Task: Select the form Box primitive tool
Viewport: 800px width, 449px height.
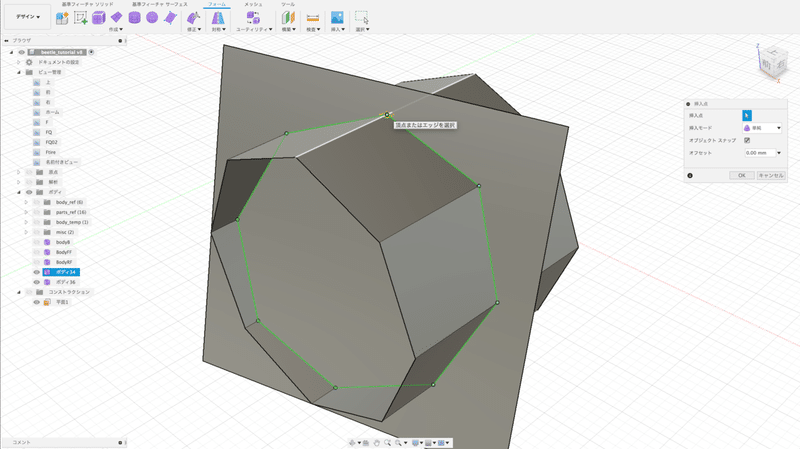Action: (98, 18)
